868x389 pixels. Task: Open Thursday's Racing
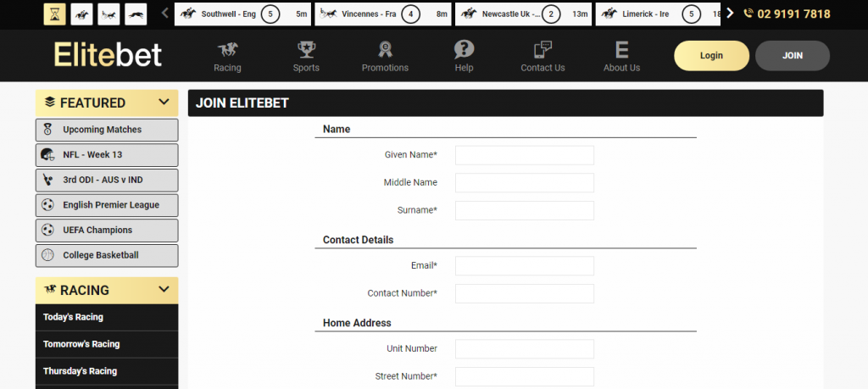click(x=107, y=371)
